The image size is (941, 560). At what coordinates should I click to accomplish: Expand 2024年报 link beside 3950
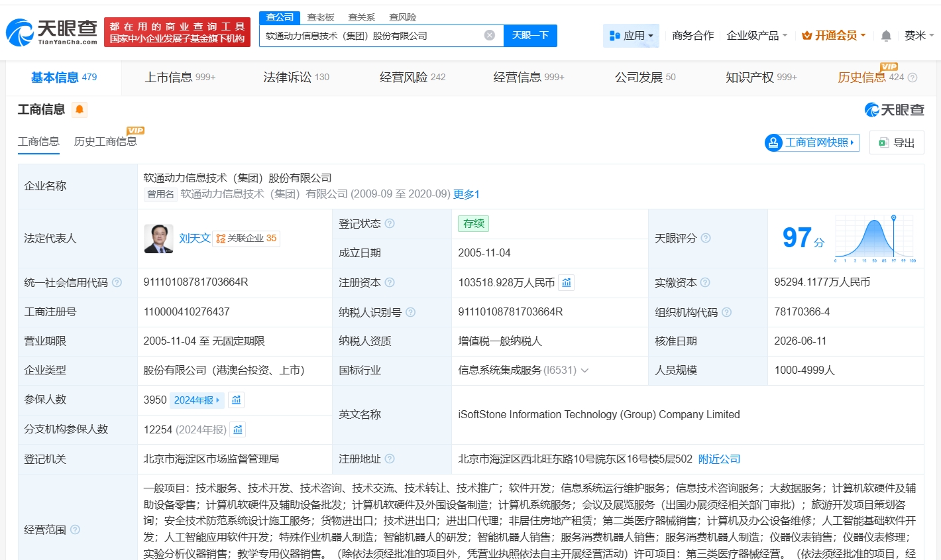click(x=197, y=400)
